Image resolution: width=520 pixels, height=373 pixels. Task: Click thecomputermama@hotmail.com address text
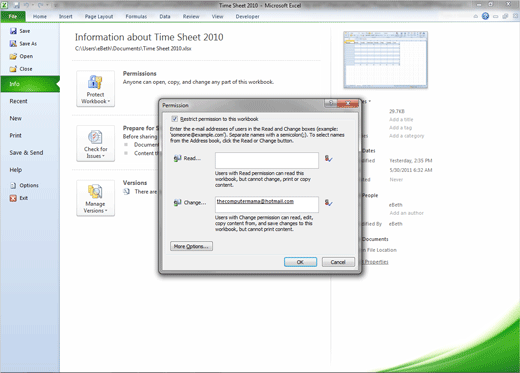255,201
